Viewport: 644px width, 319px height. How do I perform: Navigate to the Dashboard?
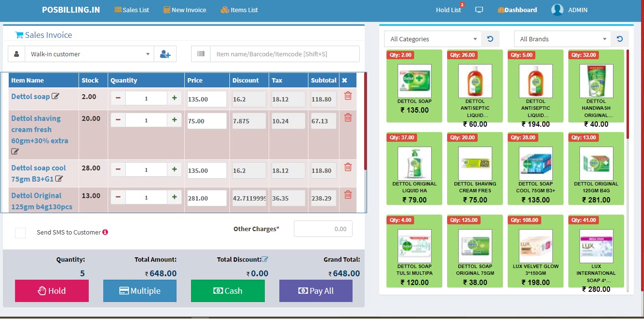pos(517,9)
